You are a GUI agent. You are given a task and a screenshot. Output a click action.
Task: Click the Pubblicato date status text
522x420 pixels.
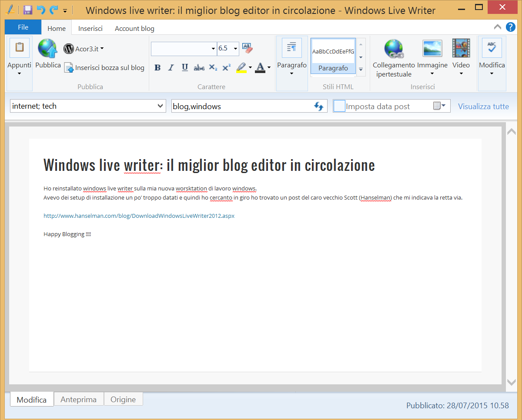coord(458,405)
